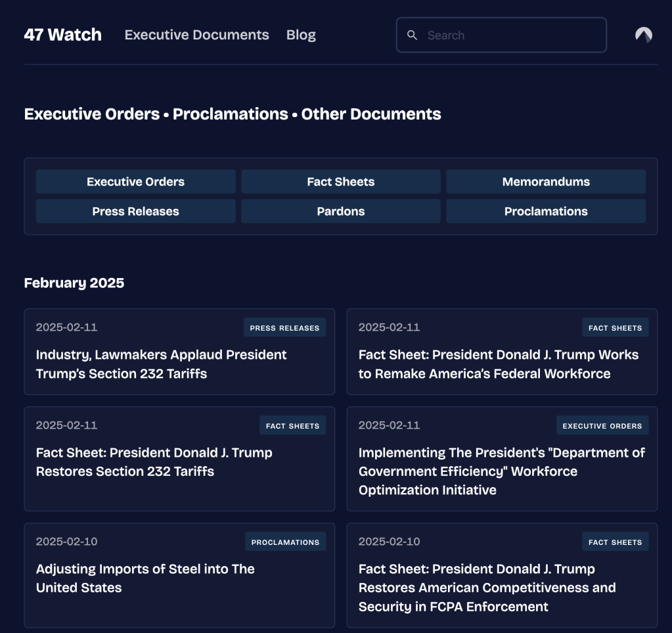This screenshot has height=633, width=672.
Task: Open Industry, Lawmakers Applaud Section 232 Tariffs article
Action: click(161, 364)
